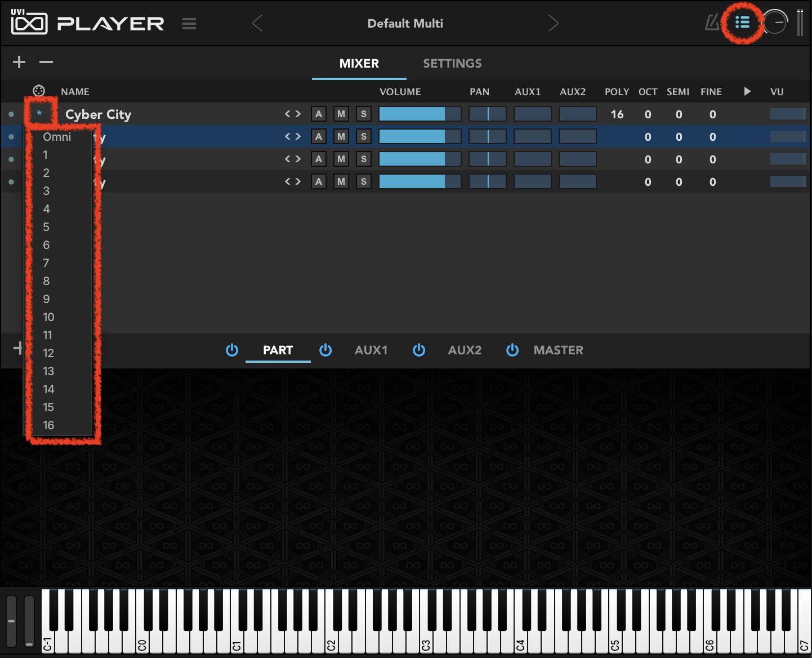Screen dimensions: 812x658
Task: Toggle AUX1 power button
Action: coord(325,350)
